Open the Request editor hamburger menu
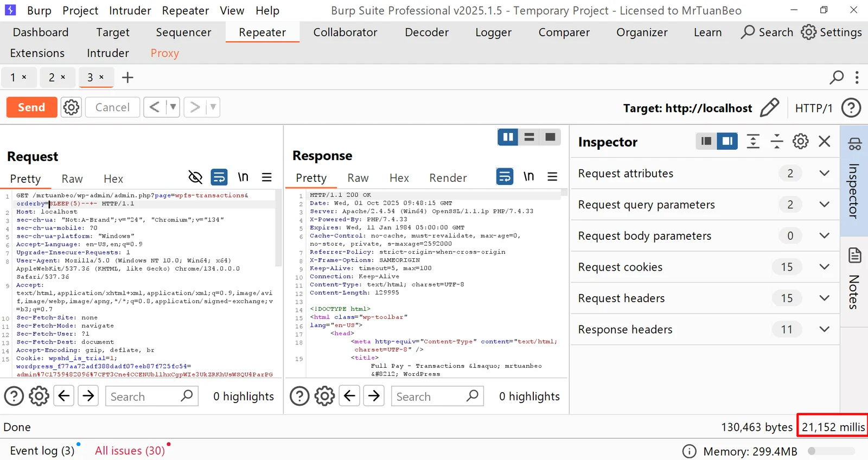Screen dimensions: 868x460 click(267, 177)
